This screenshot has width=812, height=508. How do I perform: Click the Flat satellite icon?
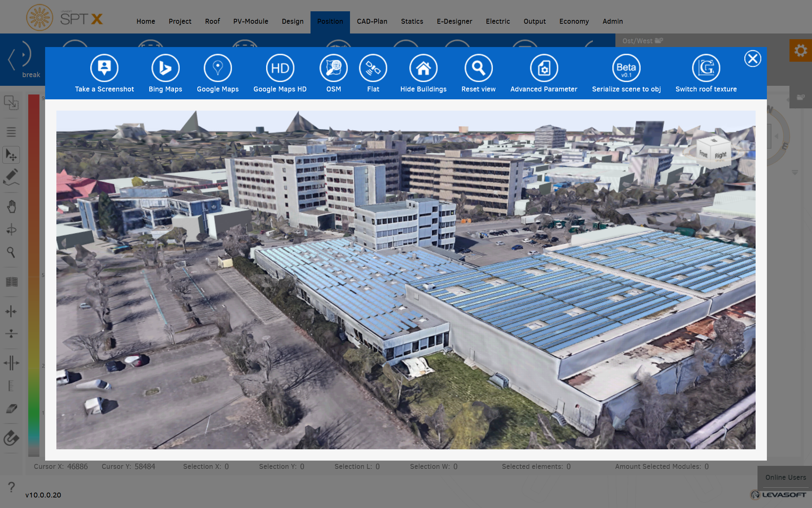[373, 68]
